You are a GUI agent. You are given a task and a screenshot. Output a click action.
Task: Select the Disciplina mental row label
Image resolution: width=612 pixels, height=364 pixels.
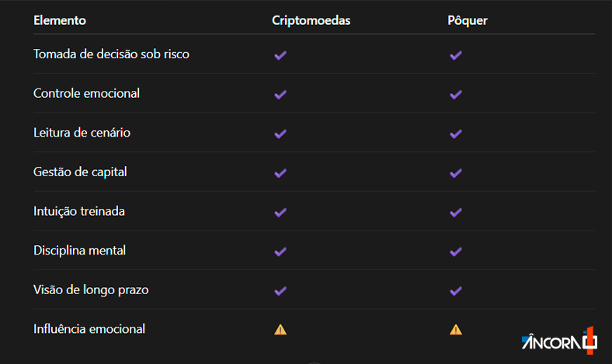coord(80,251)
